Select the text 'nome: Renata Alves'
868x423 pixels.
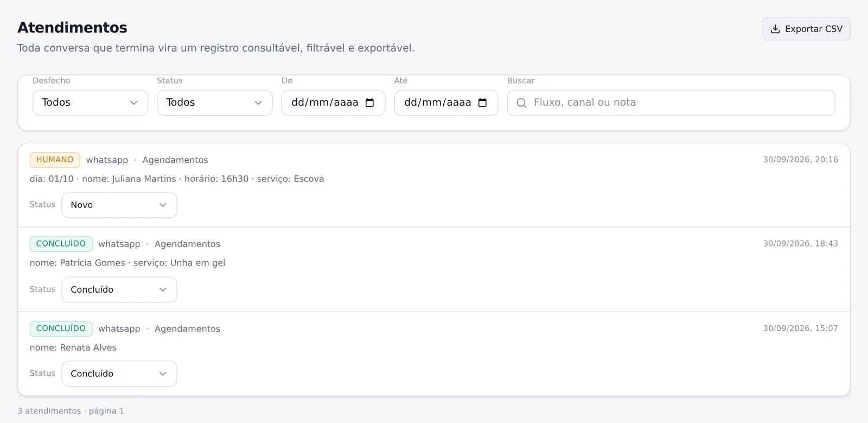(73, 348)
